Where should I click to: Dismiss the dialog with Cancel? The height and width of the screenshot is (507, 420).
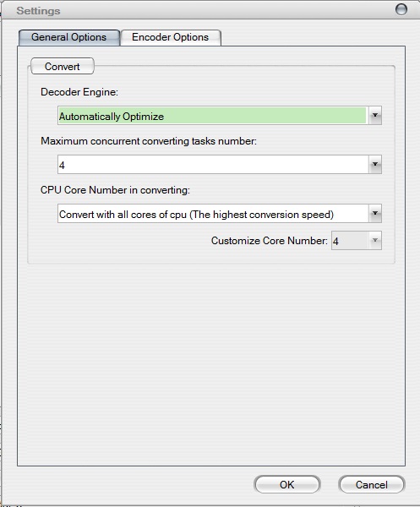[x=372, y=485]
